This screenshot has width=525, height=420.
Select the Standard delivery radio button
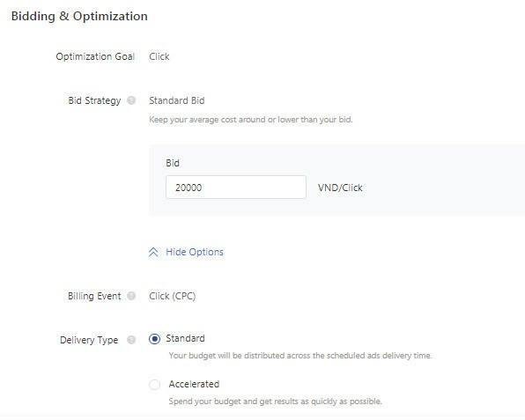tap(154, 339)
